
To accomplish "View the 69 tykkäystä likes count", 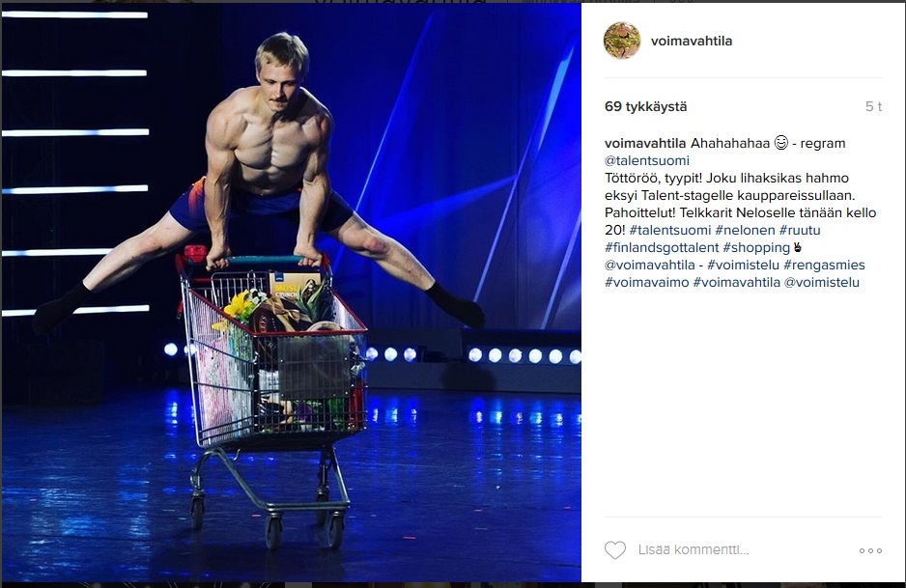I will coord(645,106).
